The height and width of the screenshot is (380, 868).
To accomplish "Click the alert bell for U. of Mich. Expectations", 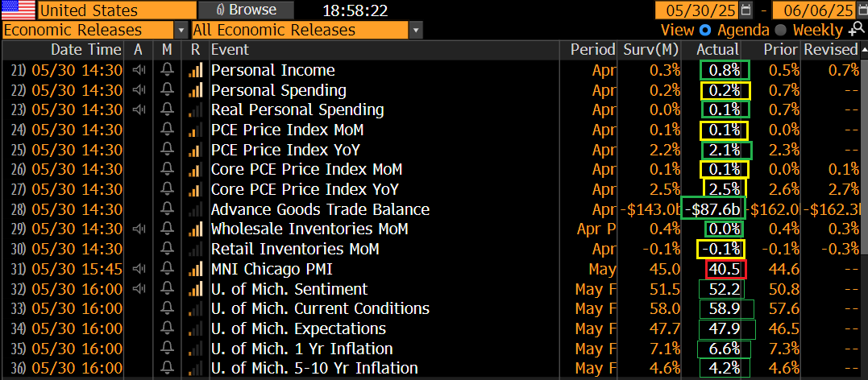I will (167, 328).
